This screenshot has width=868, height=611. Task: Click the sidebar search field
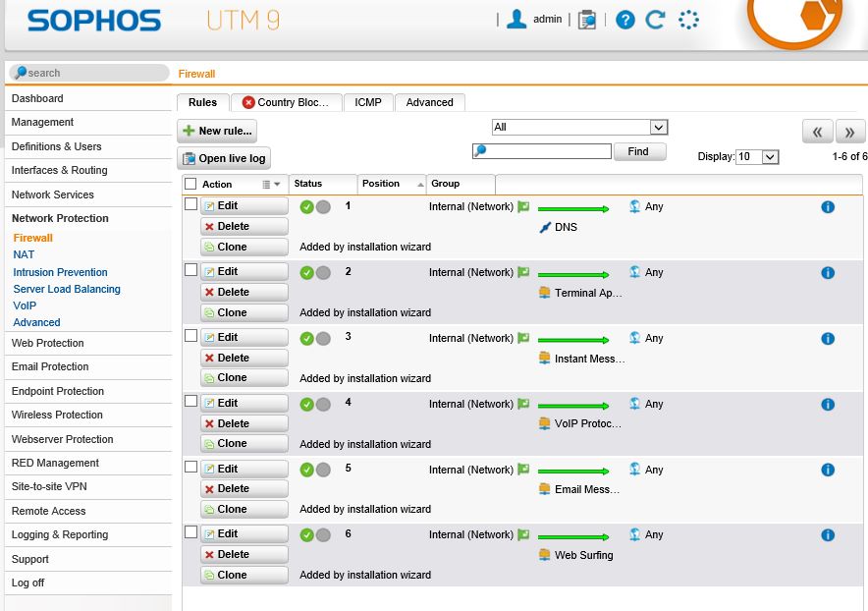89,73
